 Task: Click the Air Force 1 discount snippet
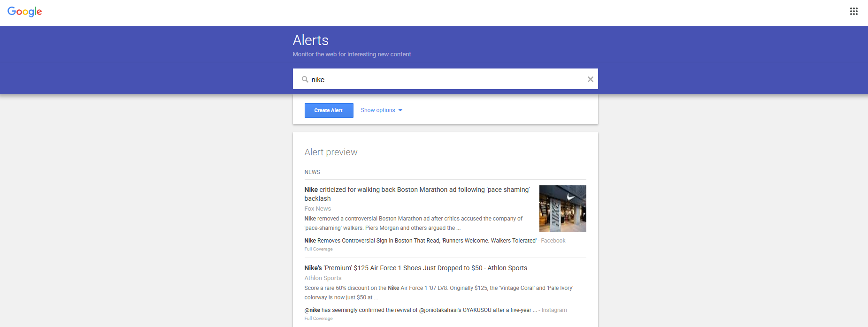point(438,293)
